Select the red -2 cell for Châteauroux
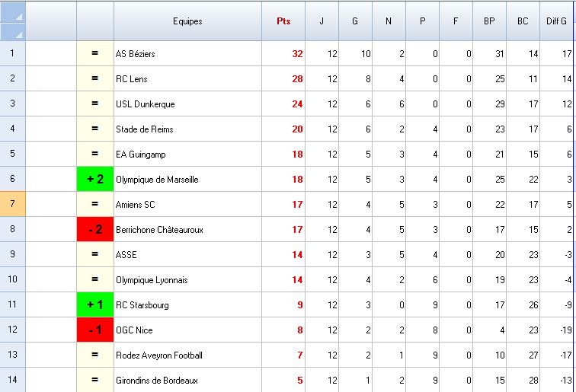576x392 pixels. pyautogui.click(x=95, y=230)
